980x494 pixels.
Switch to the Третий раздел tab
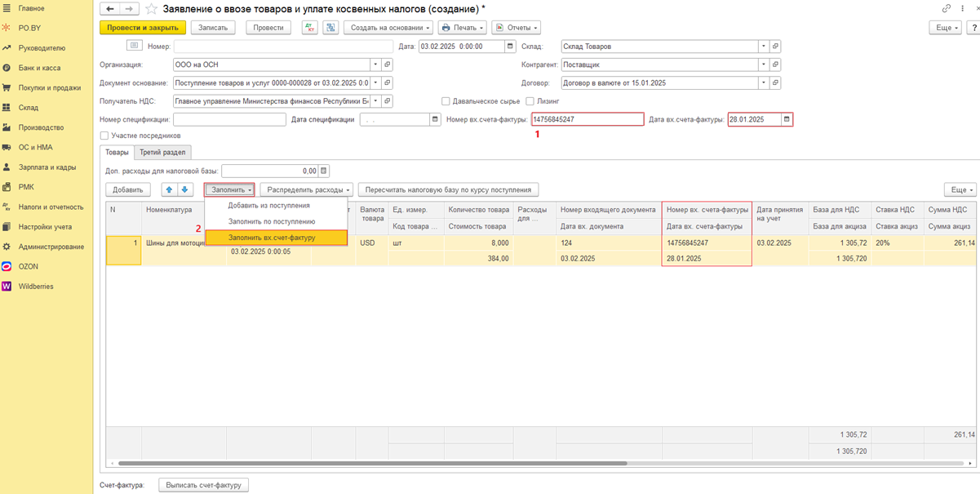[162, 152]
